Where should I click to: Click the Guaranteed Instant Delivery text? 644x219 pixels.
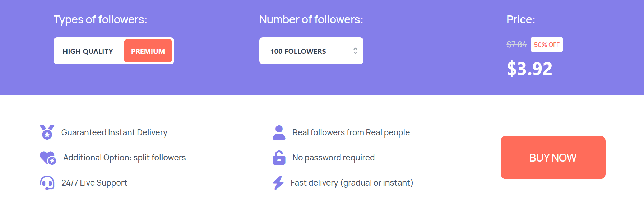114,132
